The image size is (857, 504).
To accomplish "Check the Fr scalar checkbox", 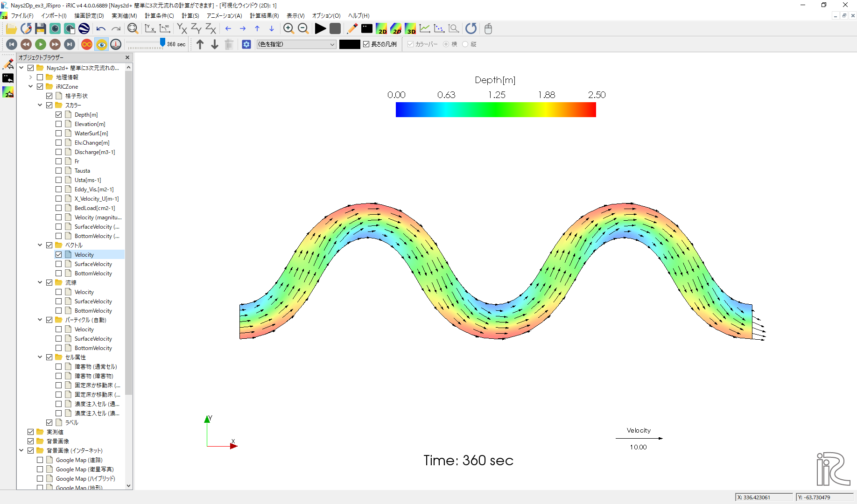I will (58, 161).
